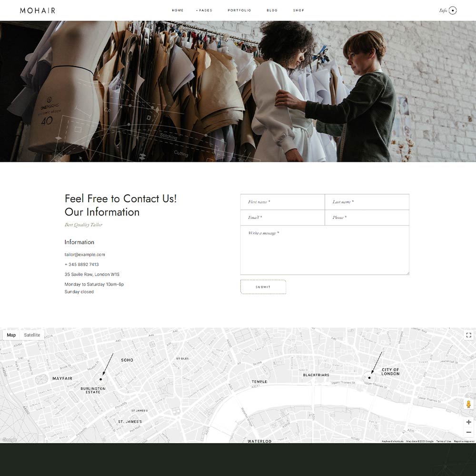Zoom in on the map

click(x=468, y=422)
